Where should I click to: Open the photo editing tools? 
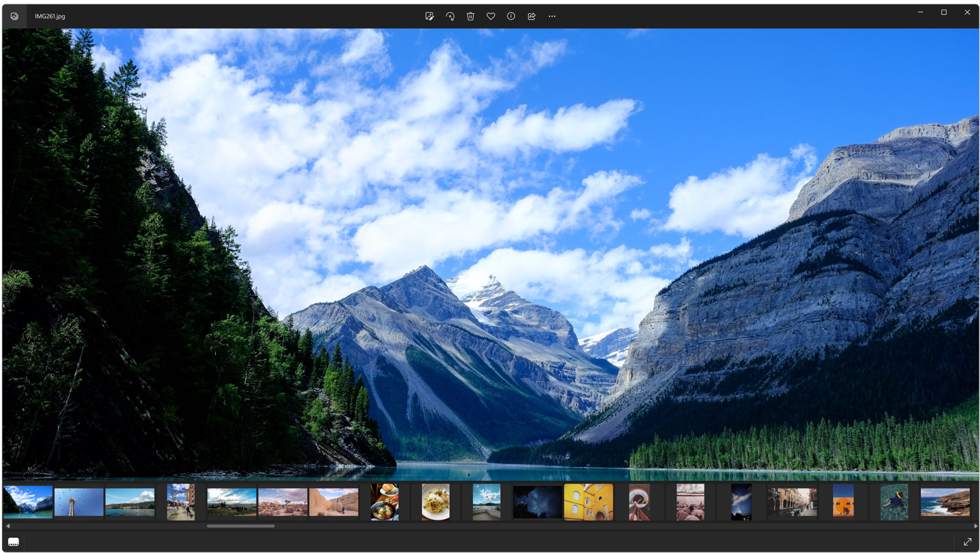[429, 16]
